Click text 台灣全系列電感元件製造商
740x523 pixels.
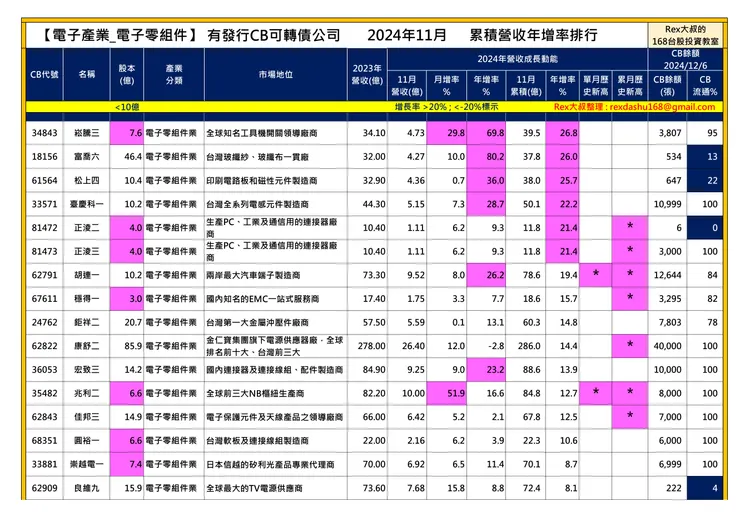pyautogui.click(x=257, y=204)
